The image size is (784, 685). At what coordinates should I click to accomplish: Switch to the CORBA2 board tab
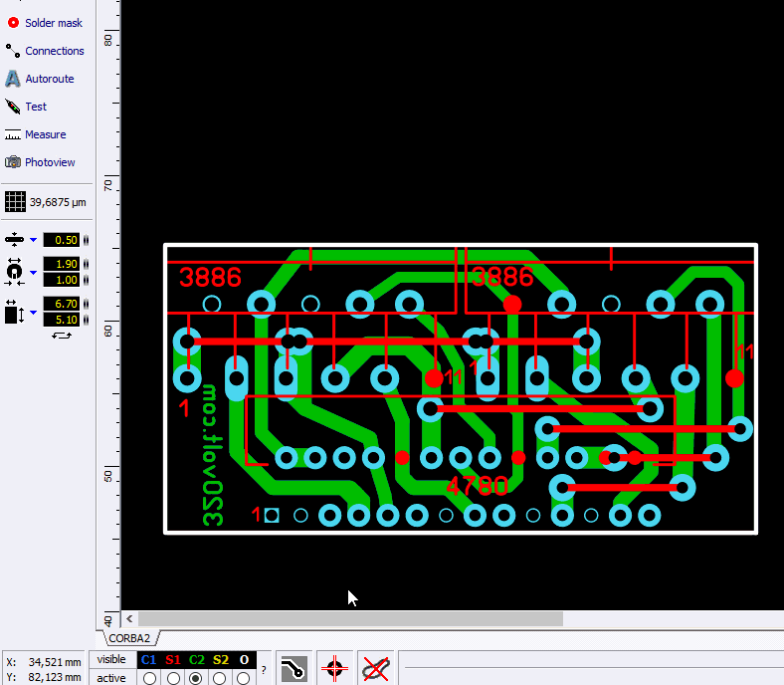point(130,638)
